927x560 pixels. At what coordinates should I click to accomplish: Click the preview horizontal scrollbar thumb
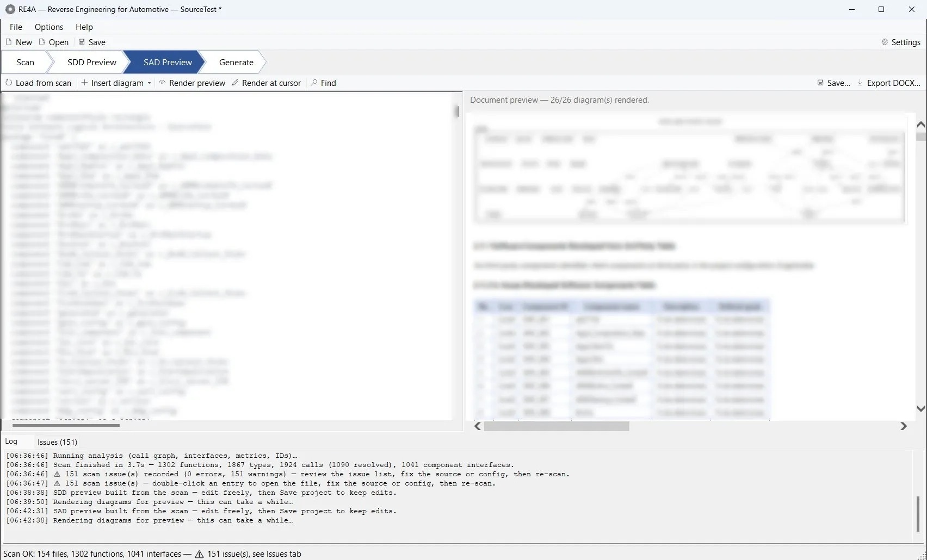coord(557,426)
